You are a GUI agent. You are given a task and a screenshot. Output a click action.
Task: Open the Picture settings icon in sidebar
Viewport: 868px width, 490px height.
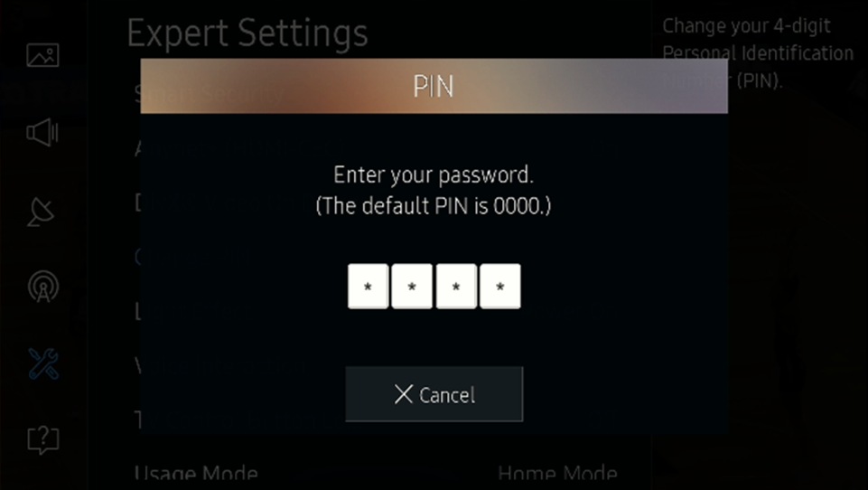click(42, 55)
